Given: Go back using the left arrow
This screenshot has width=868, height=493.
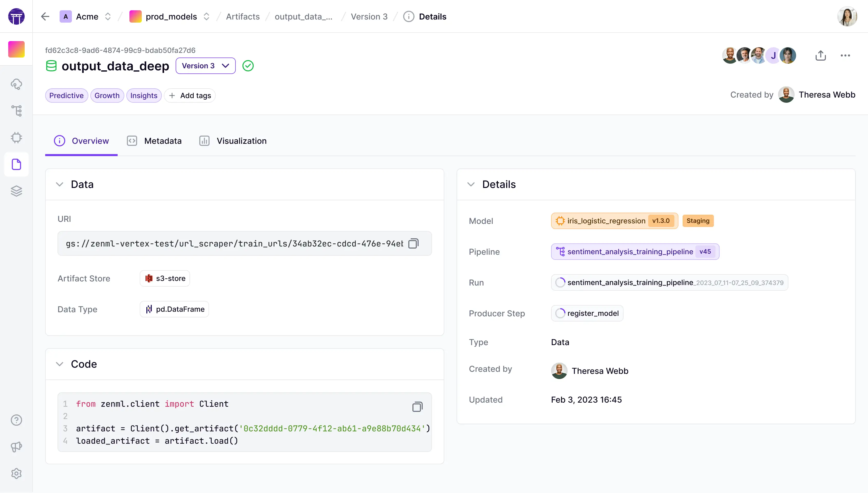Looking at the screenshot, I should [x=45, y=17].
